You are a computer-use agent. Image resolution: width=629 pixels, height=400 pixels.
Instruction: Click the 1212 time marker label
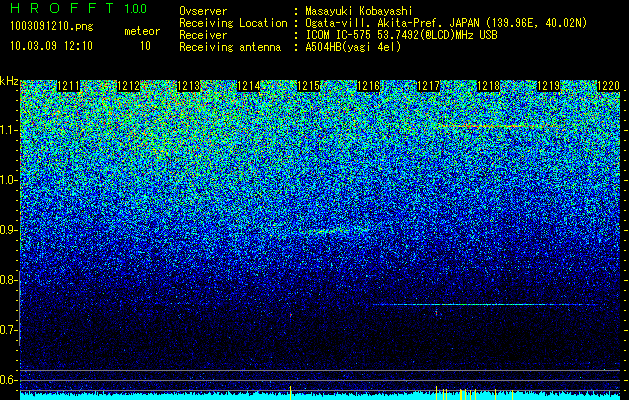point(129,86)
